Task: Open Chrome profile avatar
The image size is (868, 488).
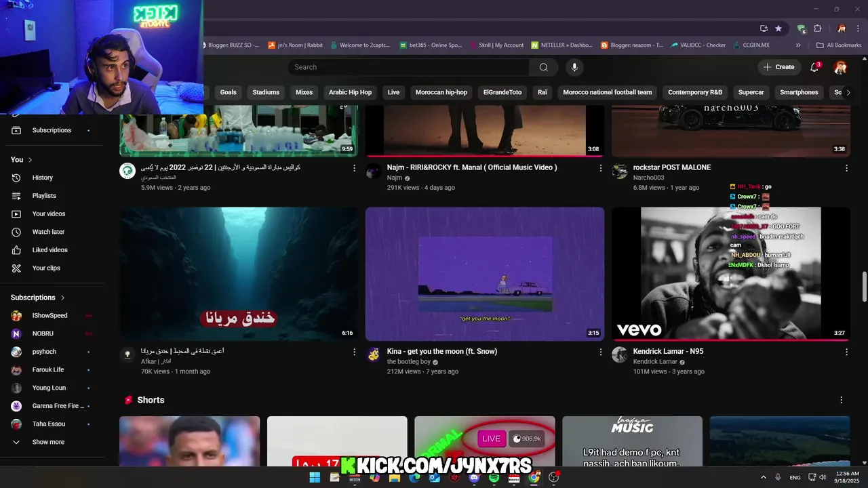Action: pyautogui.click(x=842, y=28)
